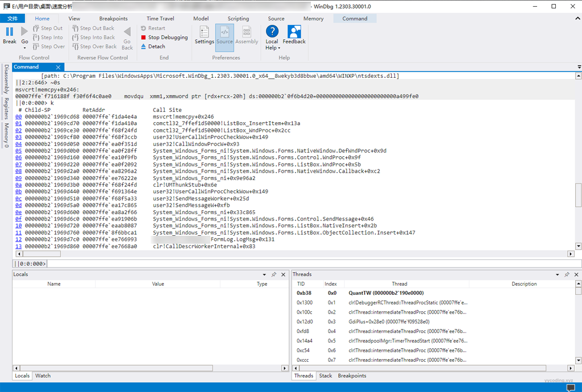
Task: Pin the Locals panel
Action: point(273,274)
